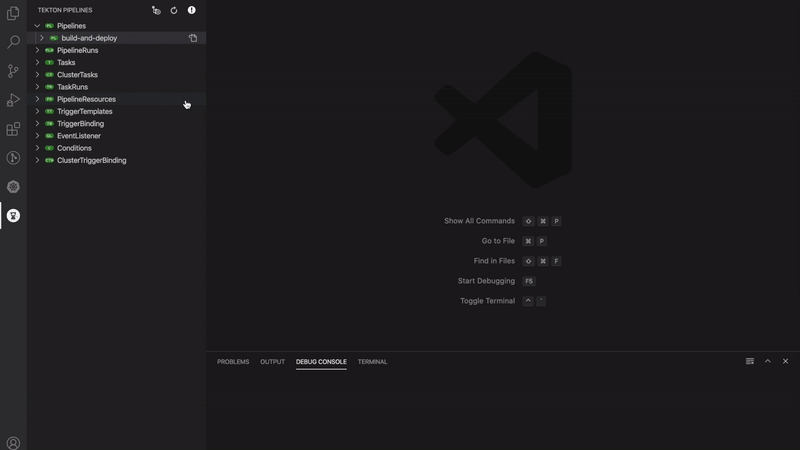The image size is (800, 450).
Task: Collapse the Pipelines tree node
Action: point(37,26)
